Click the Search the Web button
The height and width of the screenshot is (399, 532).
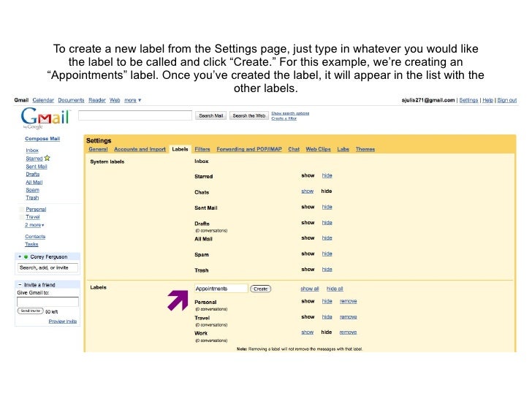tap(248, 115)
